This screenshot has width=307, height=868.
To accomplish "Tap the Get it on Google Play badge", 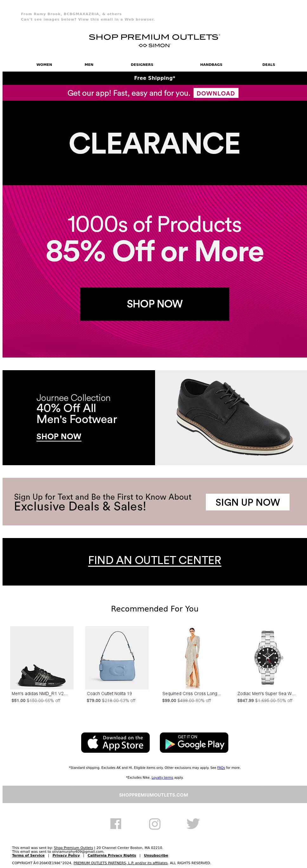I will [x=194, y=742].
